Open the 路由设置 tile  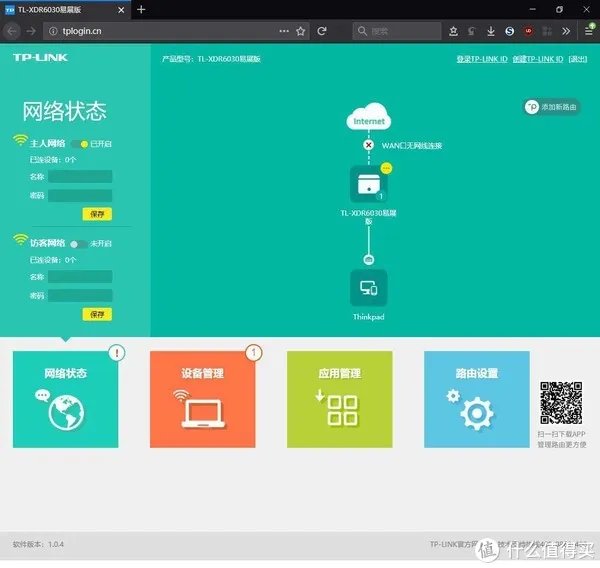476,399
